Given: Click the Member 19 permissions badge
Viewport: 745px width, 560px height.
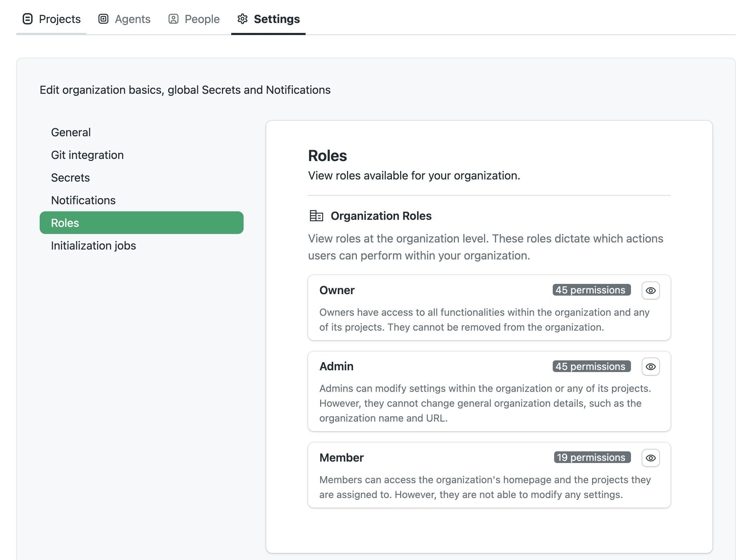Looking at the screenshot, I should click(592, 457).
